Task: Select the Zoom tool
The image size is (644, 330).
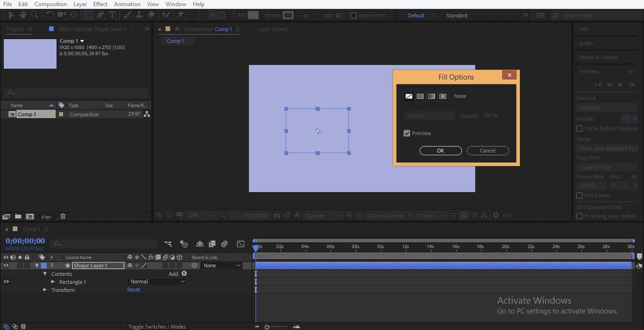Action: pos(34,15)
